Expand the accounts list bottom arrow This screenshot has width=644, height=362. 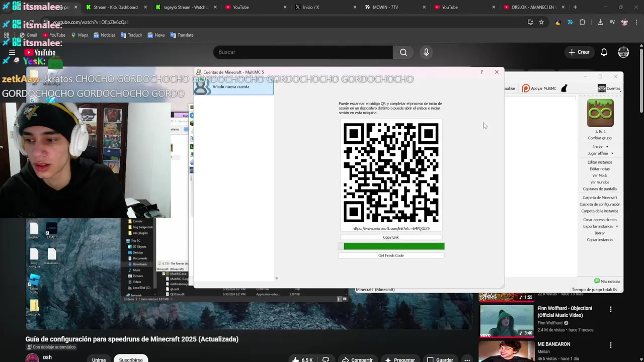(276, 279)
